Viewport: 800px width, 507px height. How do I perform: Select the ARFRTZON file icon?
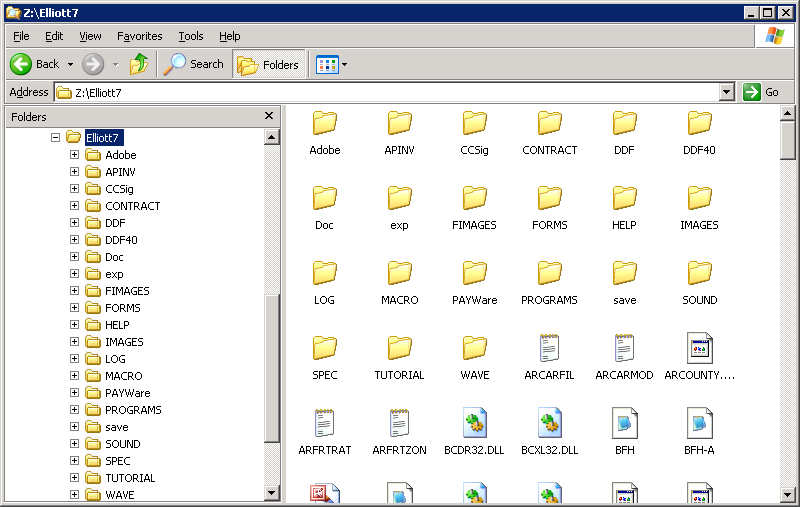coord(399,423)
